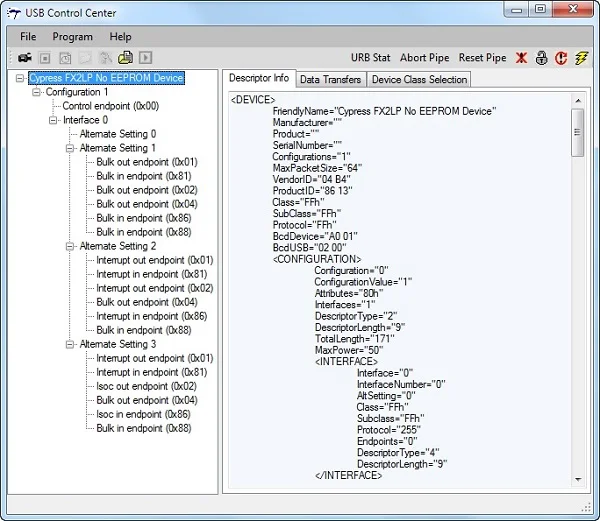Open the File menu
Screen dimensions: 600x521
[x=28, y=37]
